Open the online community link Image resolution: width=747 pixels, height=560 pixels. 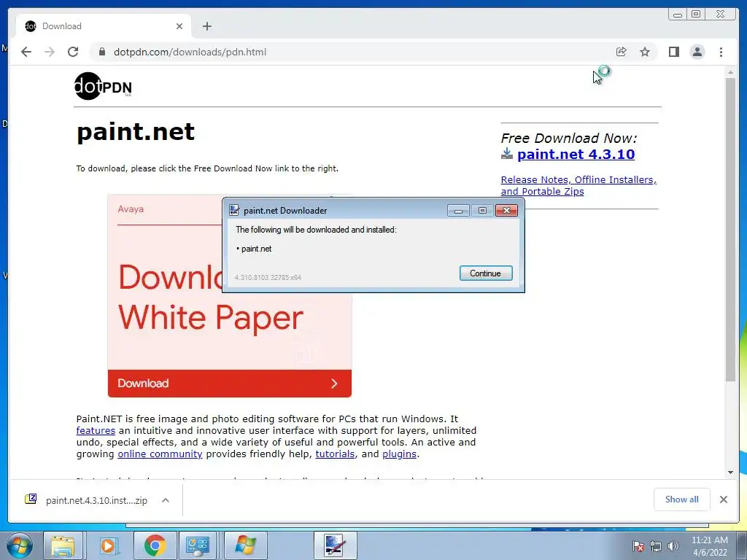pyautogui.click(x=160, y=454)
